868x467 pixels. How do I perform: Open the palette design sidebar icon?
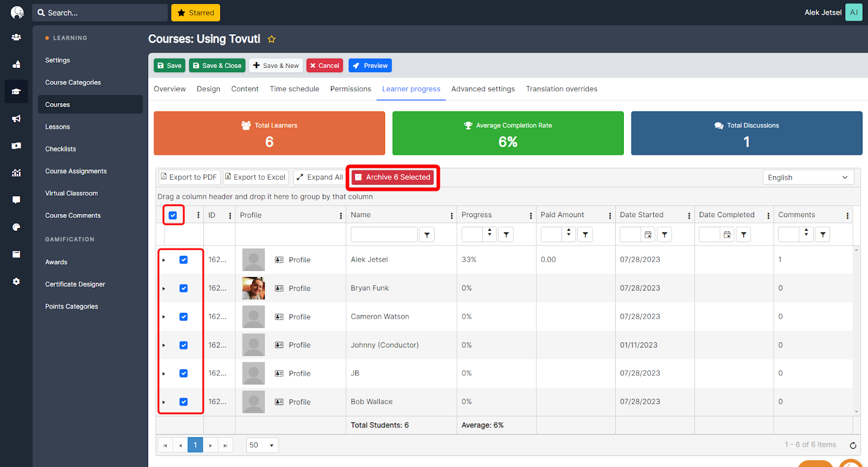[16, 227]
